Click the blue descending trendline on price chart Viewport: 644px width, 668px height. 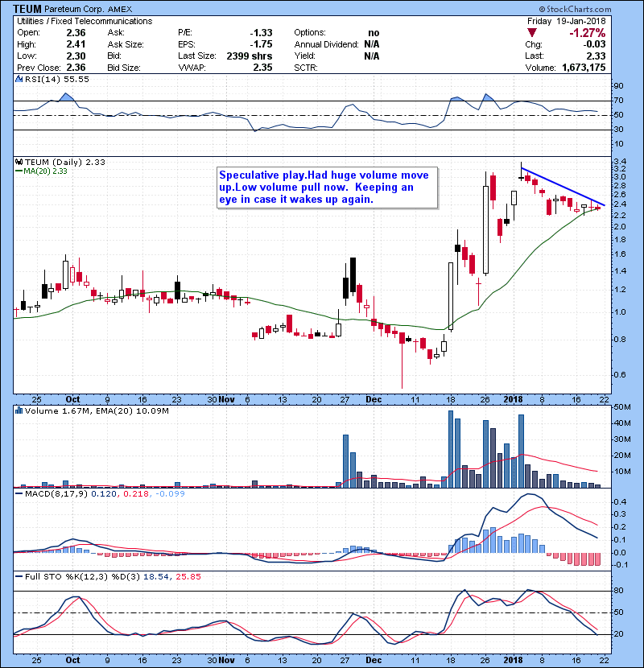[x=563, y=187]
